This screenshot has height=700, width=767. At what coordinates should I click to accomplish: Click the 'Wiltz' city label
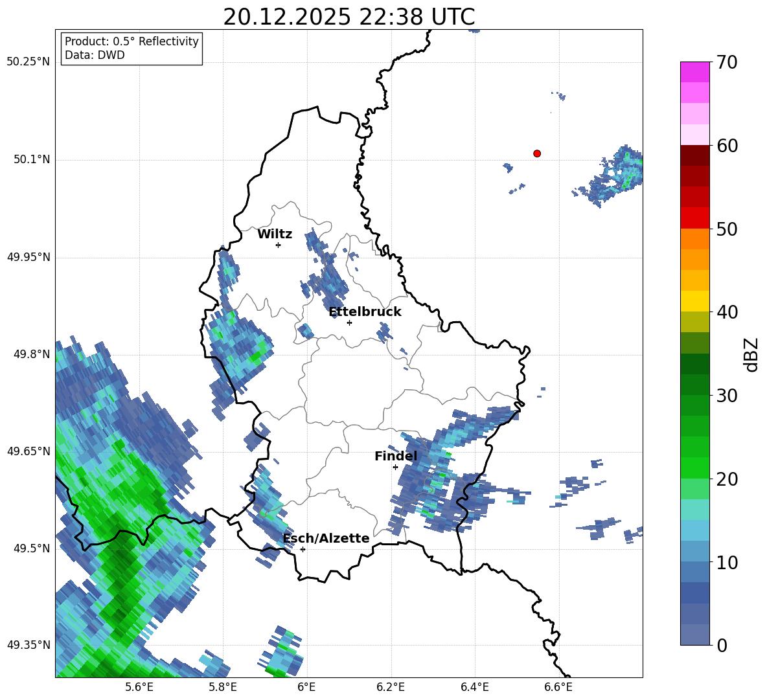click(x=275, y=234)
